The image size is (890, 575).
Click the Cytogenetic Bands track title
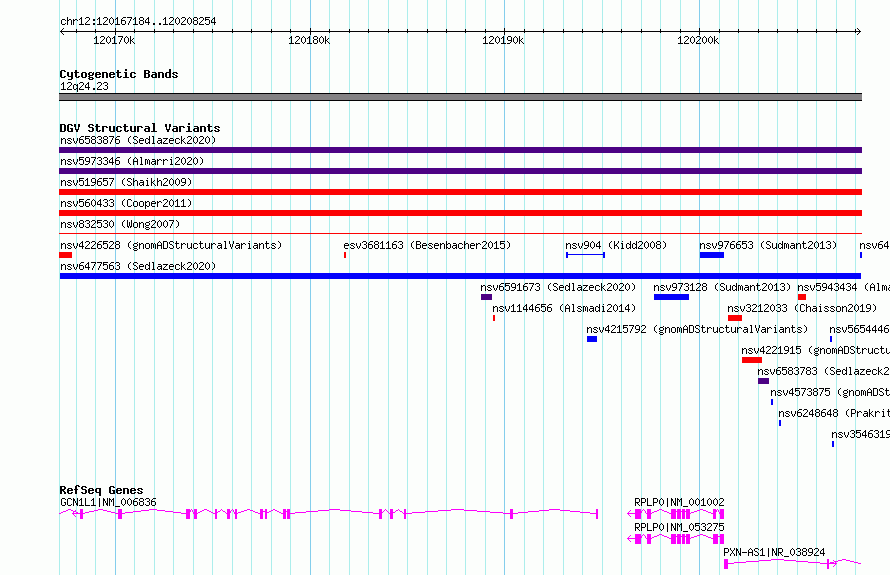pos(119,74)
